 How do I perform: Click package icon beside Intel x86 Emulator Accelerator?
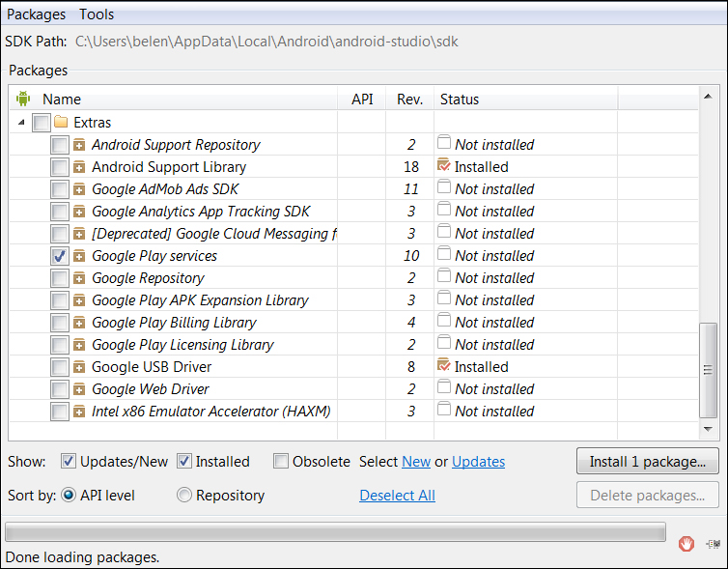[x=79, y=412]
